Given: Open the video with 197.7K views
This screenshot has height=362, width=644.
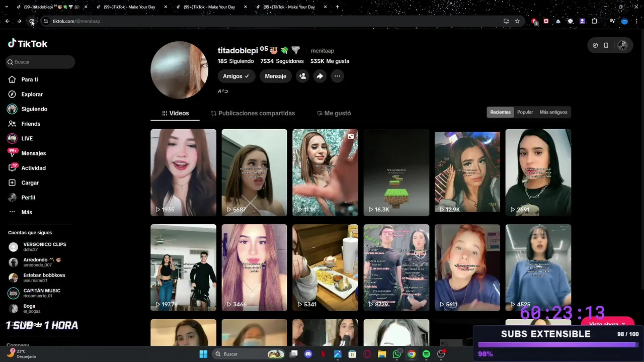Looking at the screenshot, I should 183,267.
